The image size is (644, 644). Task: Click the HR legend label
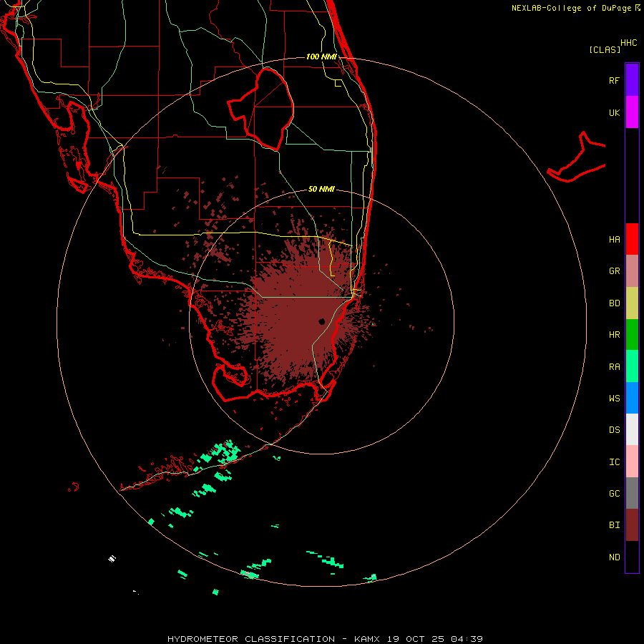614,335
